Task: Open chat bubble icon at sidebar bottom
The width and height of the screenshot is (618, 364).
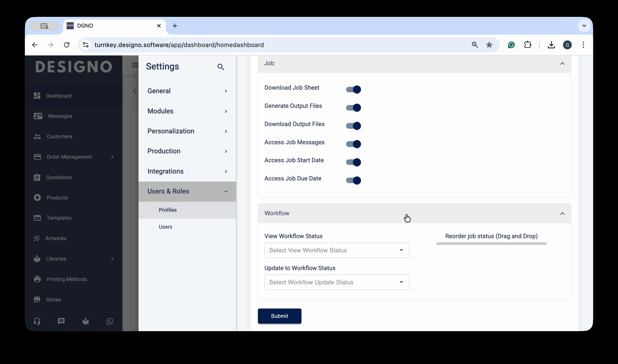Action: pyautogui.click(x=61, y=321)
